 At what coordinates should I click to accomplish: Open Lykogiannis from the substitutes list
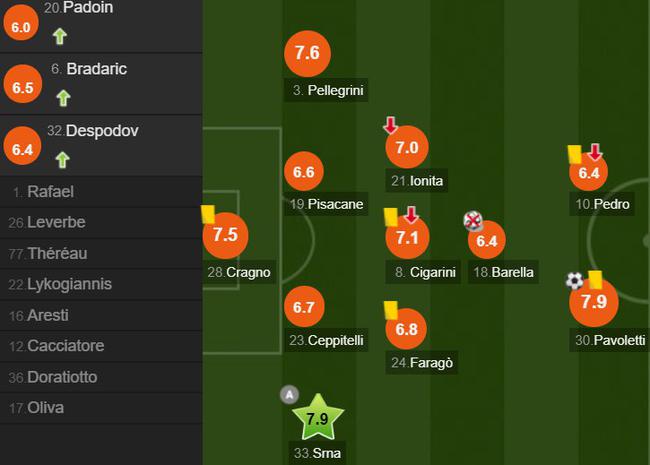[69, 284]
